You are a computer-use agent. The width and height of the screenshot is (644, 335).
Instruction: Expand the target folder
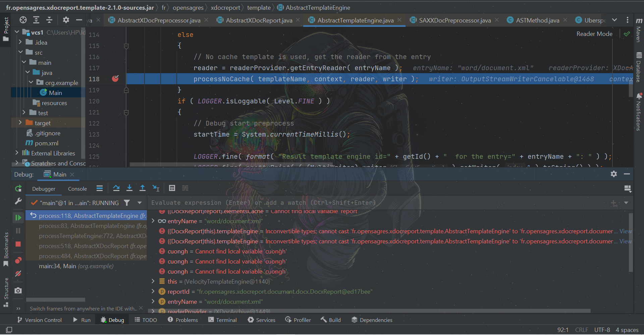[x=20, y=123]
